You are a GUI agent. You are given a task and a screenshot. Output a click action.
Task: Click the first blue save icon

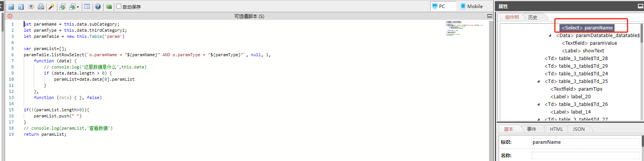coord(11,7)
